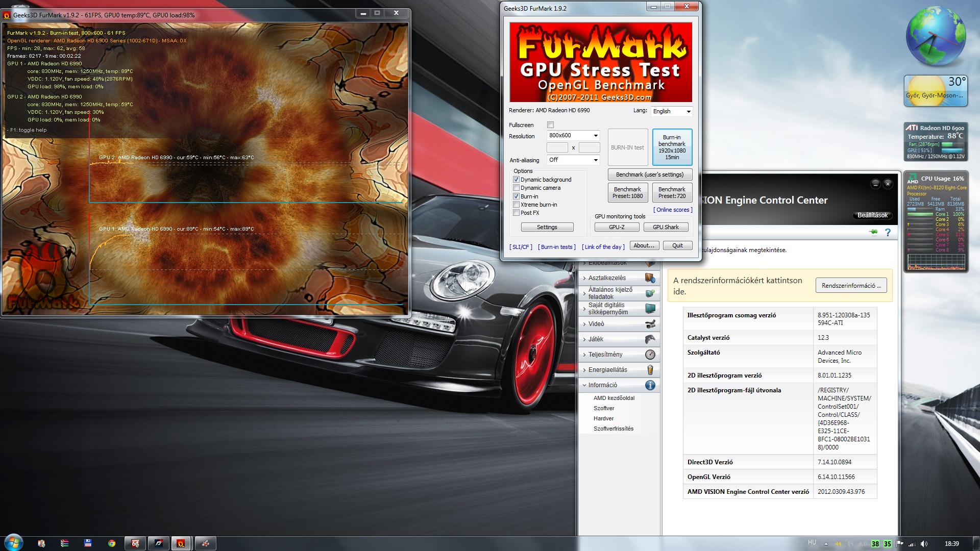Show hidden tray icons arrow
The height and width of the screenshot is (551, 980).
(826, 544)
